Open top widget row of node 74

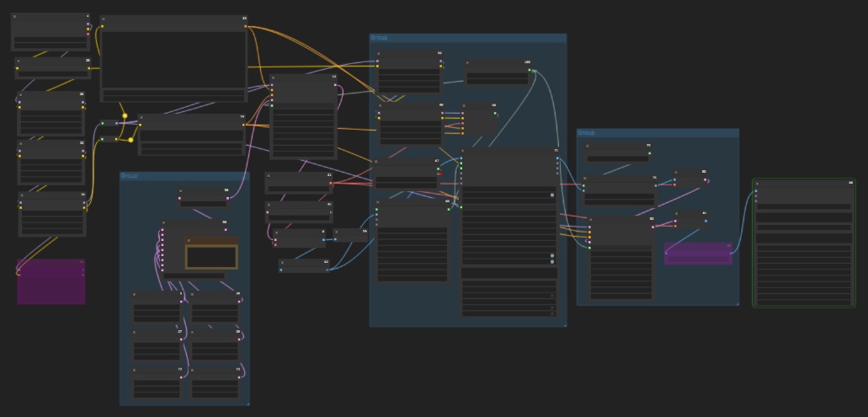pos(191,137)
